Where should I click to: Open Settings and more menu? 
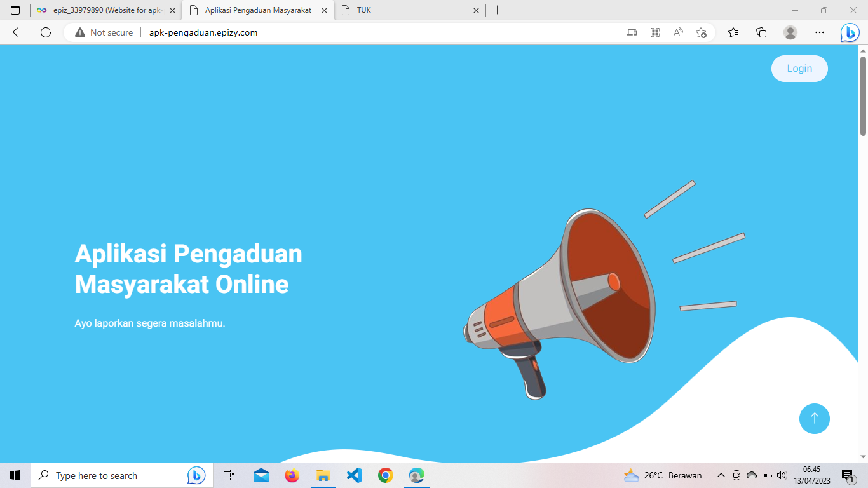[820, 32]
